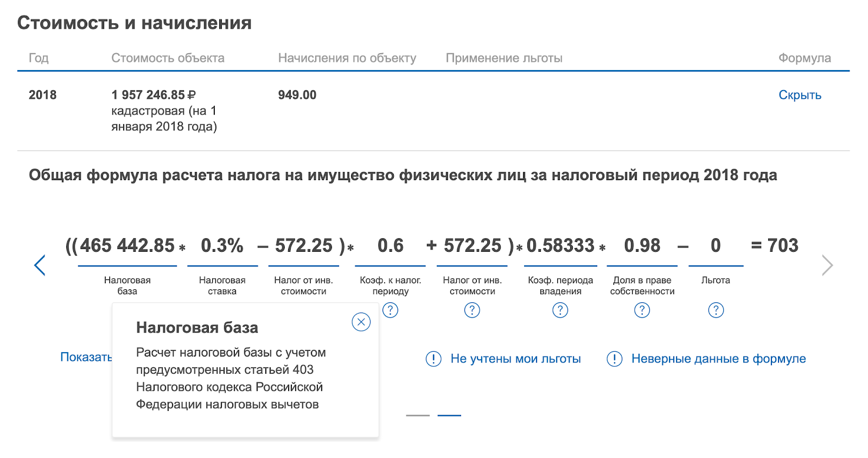
Task: Close the Налоговая база tooltip popup
Action: [361, 322]
